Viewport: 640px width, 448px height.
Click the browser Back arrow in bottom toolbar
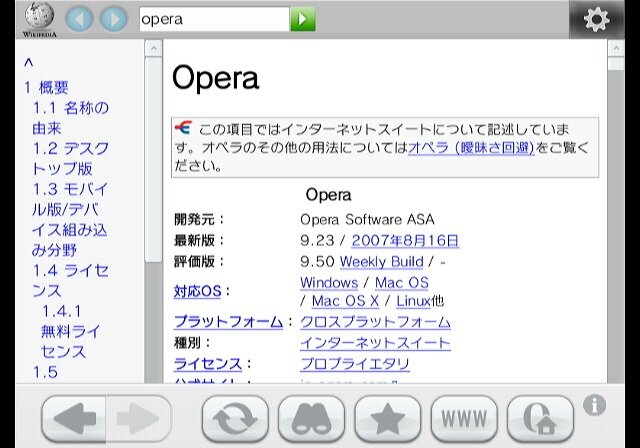pyautogui.click(x=74, y=419)
